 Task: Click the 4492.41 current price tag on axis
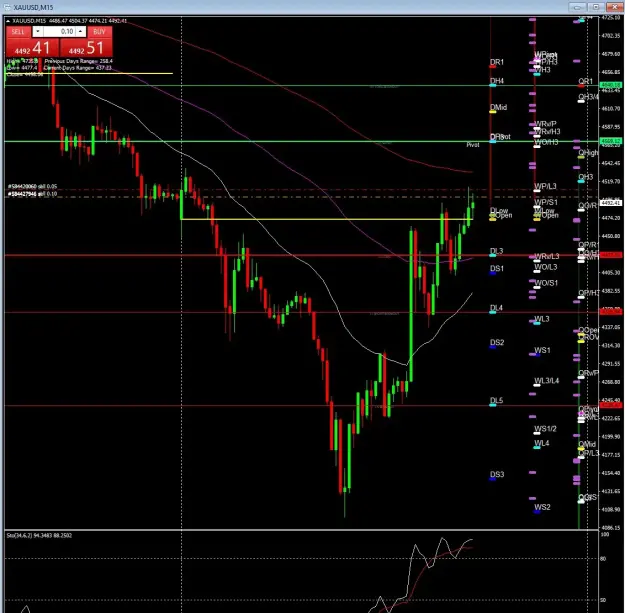(x=610, y=203)
